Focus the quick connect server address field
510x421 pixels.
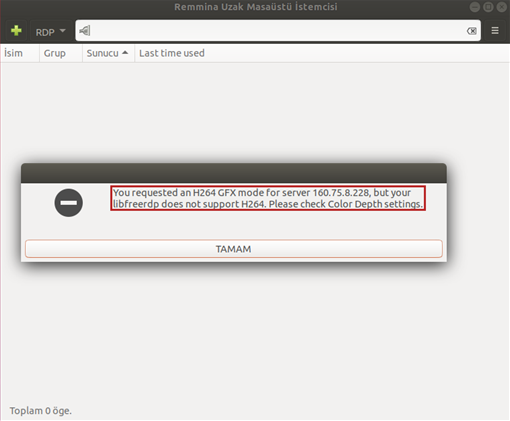click(x=278, y=31)
